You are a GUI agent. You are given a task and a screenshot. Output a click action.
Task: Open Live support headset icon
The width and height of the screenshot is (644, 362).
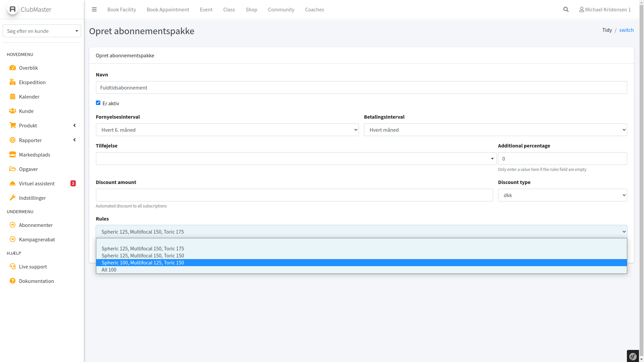pyautogui.click(x=13, y=266)
